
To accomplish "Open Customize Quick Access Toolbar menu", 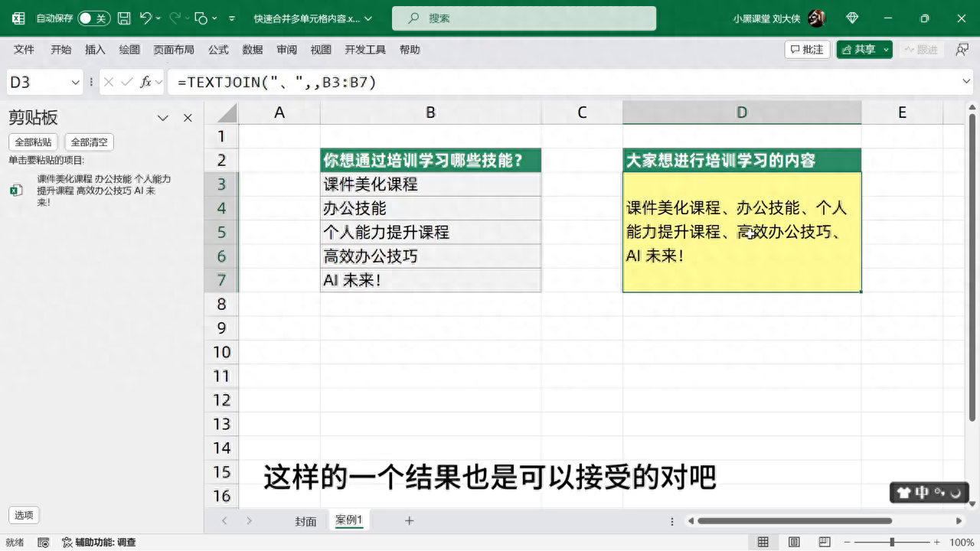I will pyautogui.click(x=232, y=18).
